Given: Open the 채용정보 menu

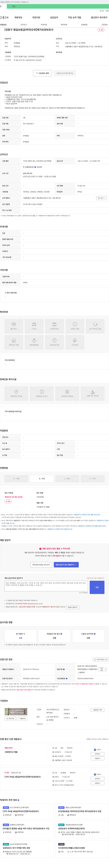Looking at the screenshot, I should (x=18, y=17).
